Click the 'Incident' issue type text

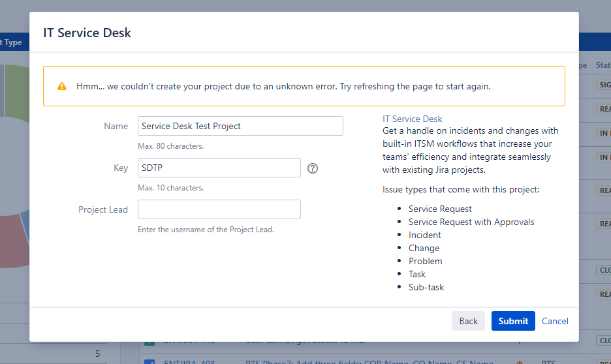(425, 235)
